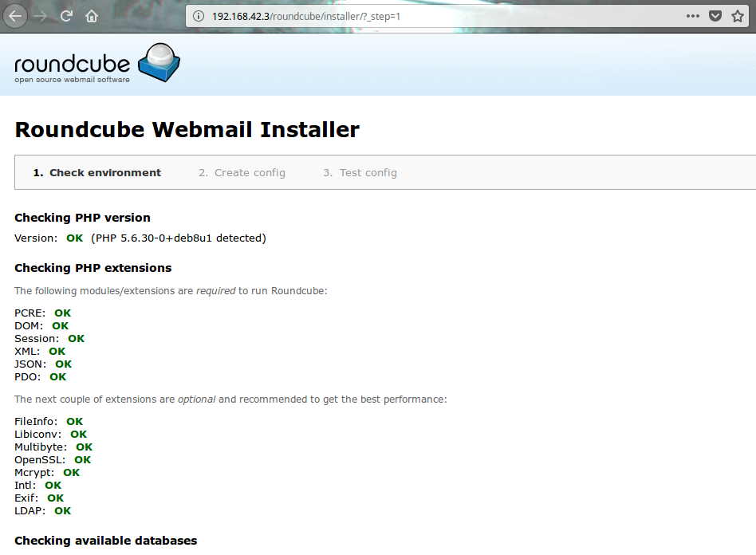Save page to Pocket icon

click(715, 17)
